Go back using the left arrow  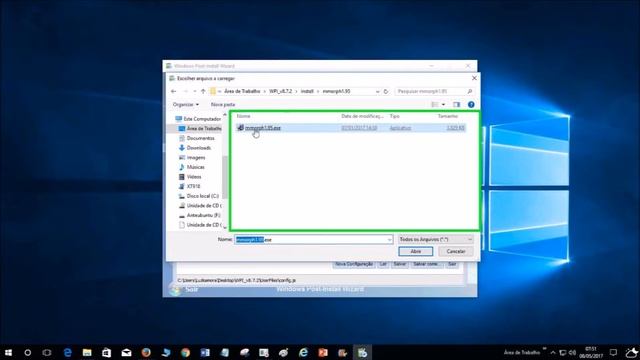[x=174, y=91]
